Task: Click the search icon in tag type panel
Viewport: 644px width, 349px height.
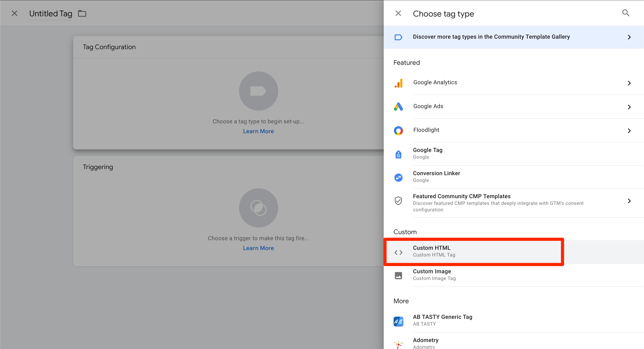Action: [x=625, y=13]
